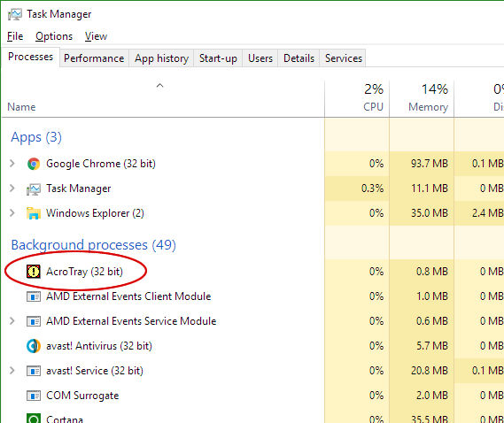Open the Start-up tab

click(x=218, y=58)
